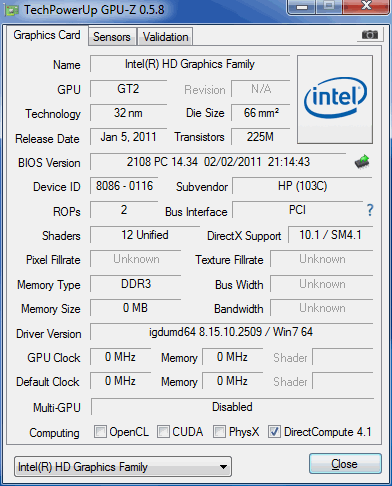Viewport: 392px width, 486px height.
Task: Click the Intel logo image
Action: coord(335,99)
